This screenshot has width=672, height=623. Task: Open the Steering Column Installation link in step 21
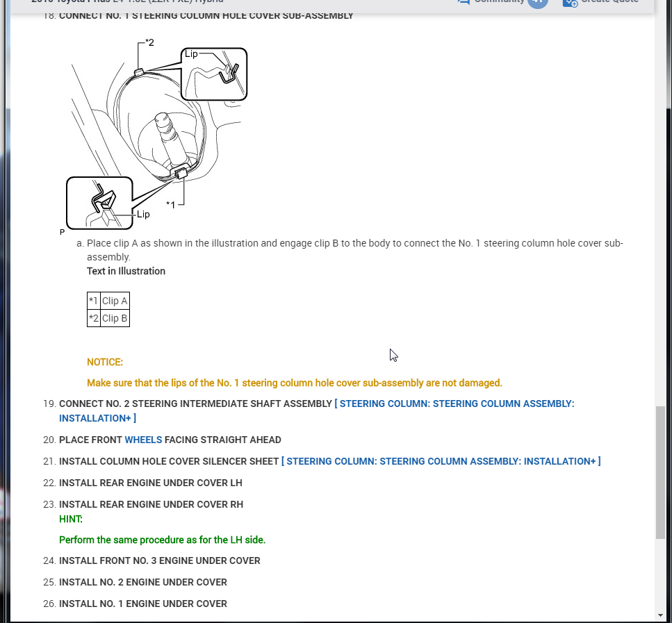[441, 461]
